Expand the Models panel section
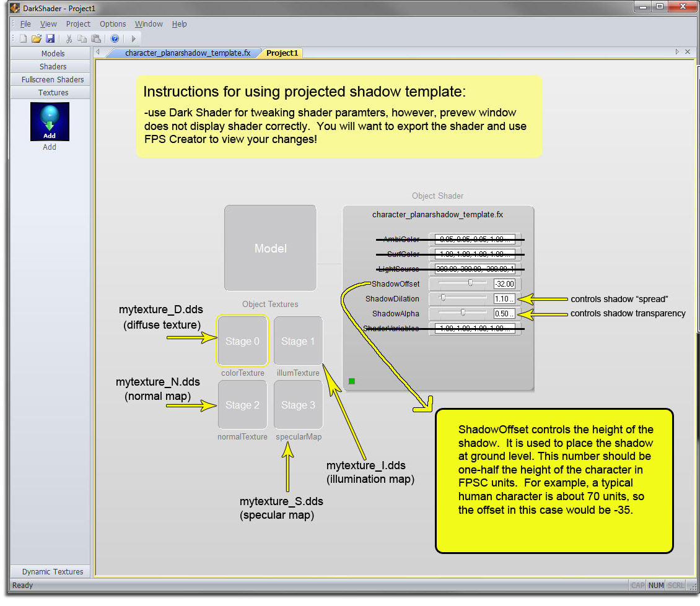700x606 pixels. (x=53, y=54)
